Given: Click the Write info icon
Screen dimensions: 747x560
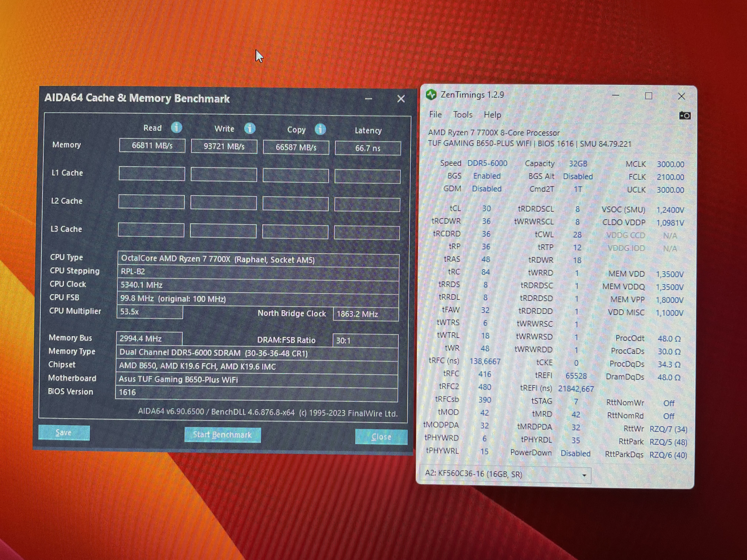Looking at the screenshot, I should pos(250,128).
